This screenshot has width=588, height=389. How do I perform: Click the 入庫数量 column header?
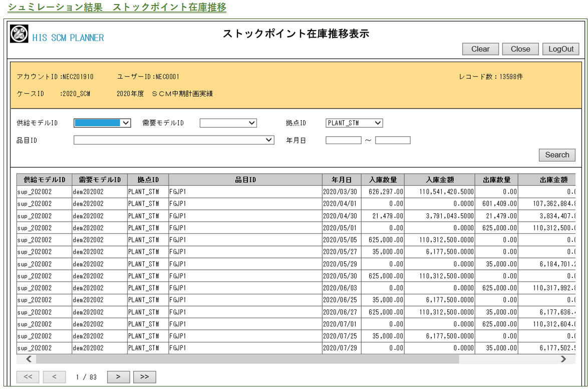pyautogui.click(x=383, y=180)
